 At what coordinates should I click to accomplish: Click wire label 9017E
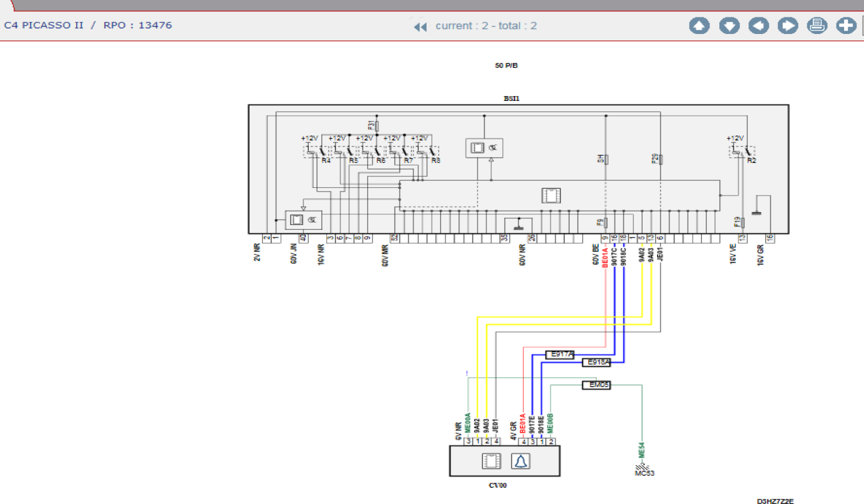(x=532, y=424)
